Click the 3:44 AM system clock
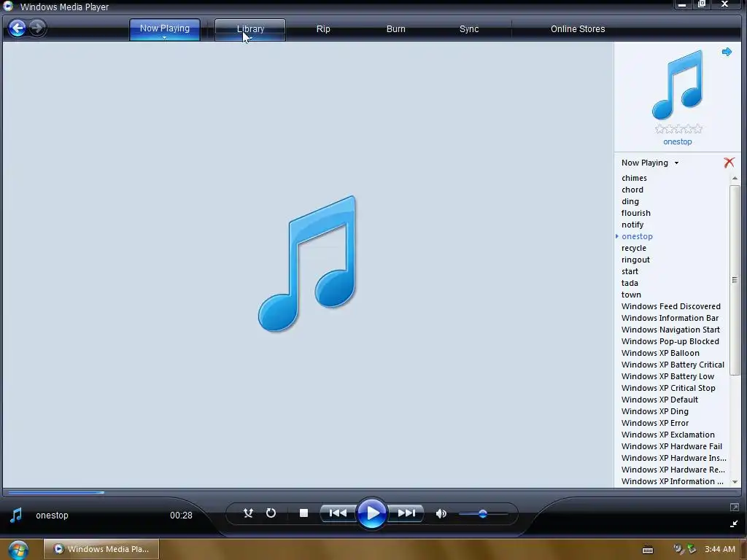This screenshot has width=747, height=560. (x=719, y=549)
